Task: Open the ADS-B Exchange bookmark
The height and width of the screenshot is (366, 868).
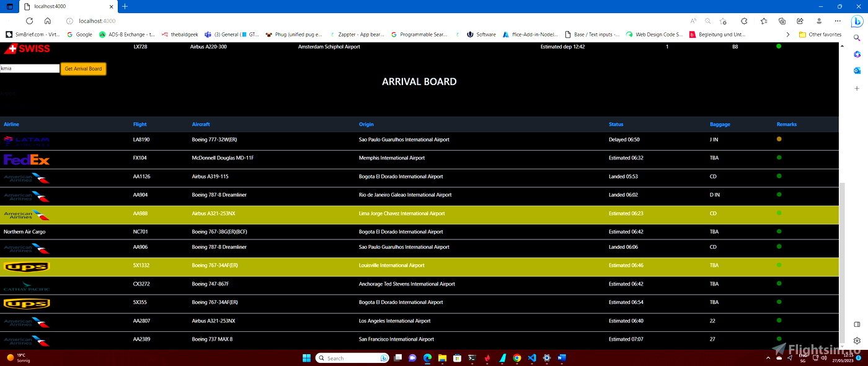Action: click(x=127, y=35)
